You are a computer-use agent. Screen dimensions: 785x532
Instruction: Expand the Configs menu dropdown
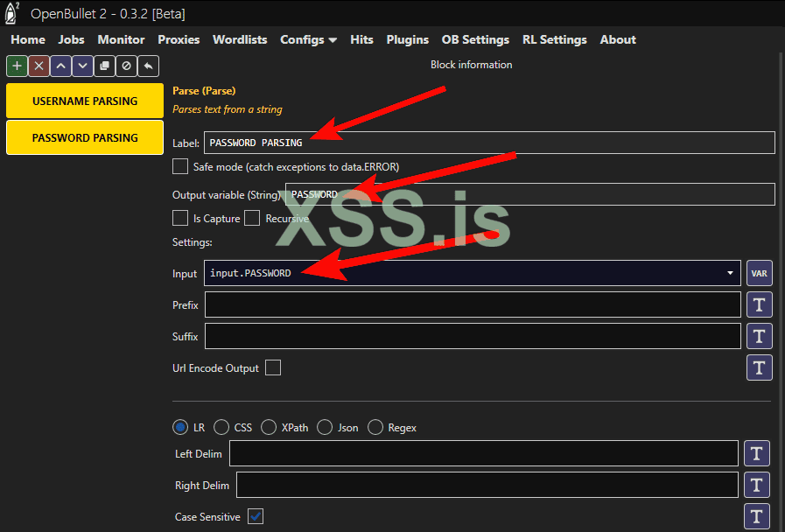[x=308, y=40]
